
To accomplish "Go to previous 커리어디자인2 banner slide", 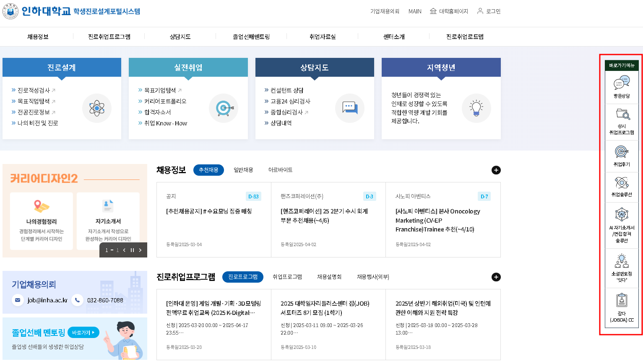I will [124, 250].
